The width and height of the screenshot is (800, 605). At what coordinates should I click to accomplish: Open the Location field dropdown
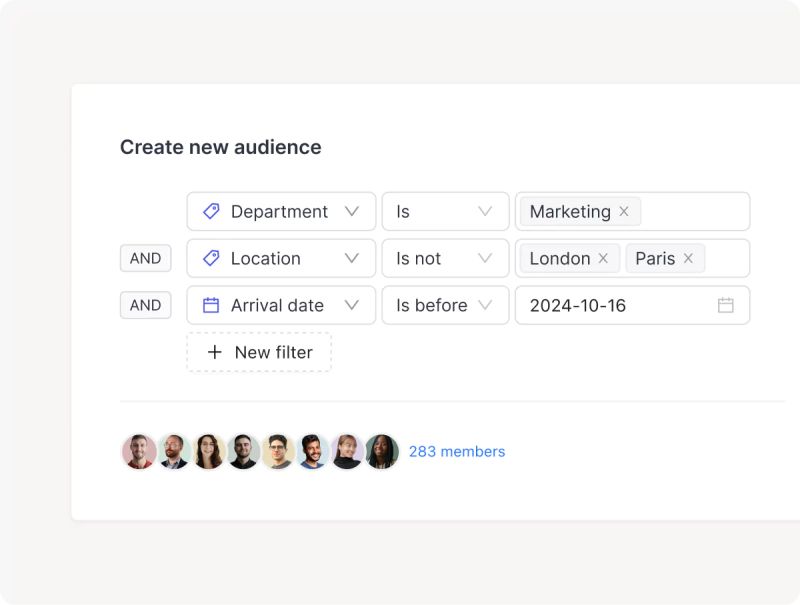pyautogui.click(x=281, y=258)
